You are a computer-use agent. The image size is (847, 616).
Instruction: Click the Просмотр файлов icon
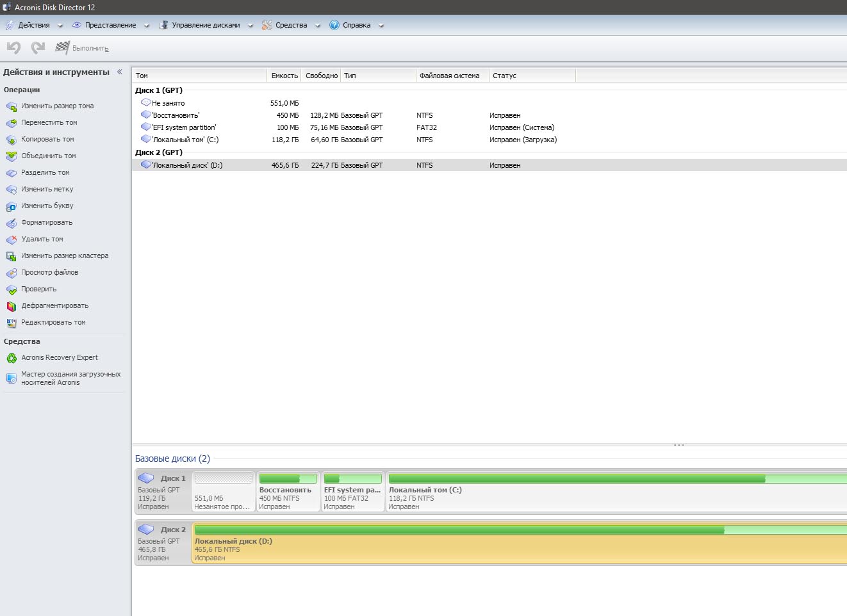(x=11, y=273)
